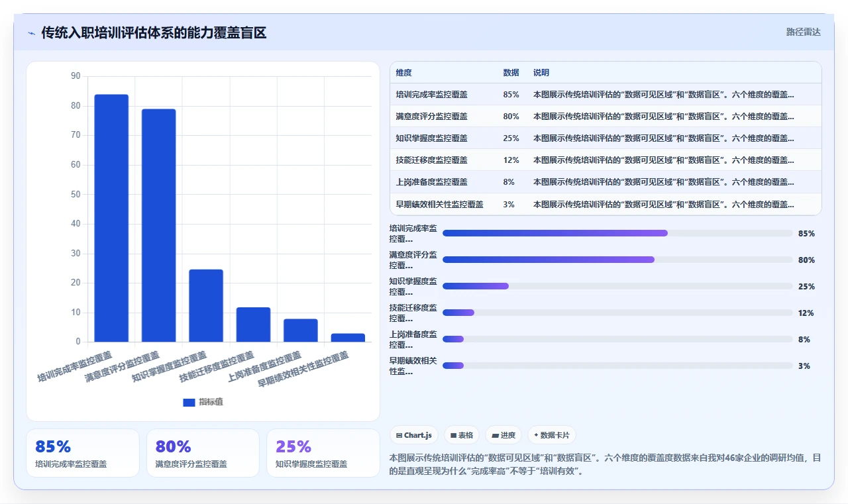Click the 25% progress bar for 知识掌握度
Viewport: 848px width, 504px height.
coord(617,286)
